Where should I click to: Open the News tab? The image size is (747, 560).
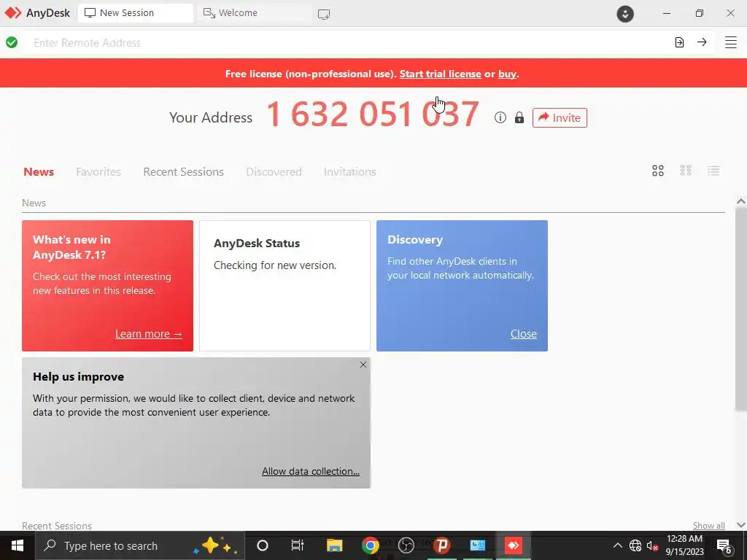tap(39, 171)
